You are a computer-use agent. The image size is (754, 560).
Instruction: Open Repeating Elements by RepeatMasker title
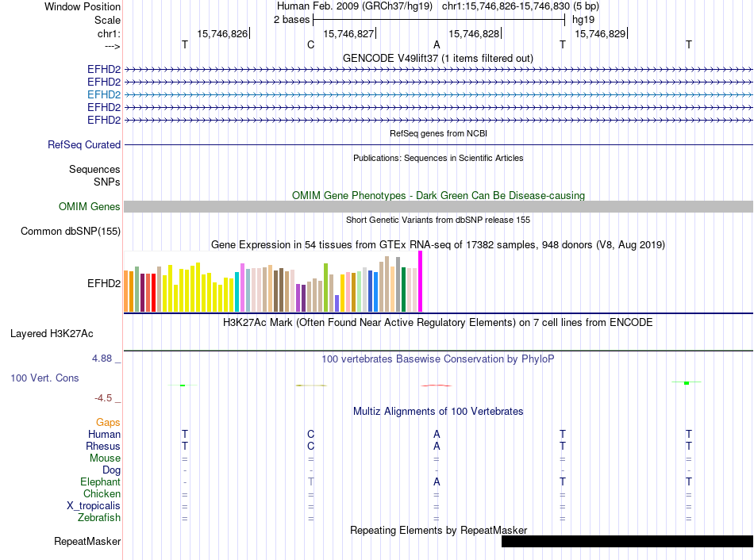[438, 530]
